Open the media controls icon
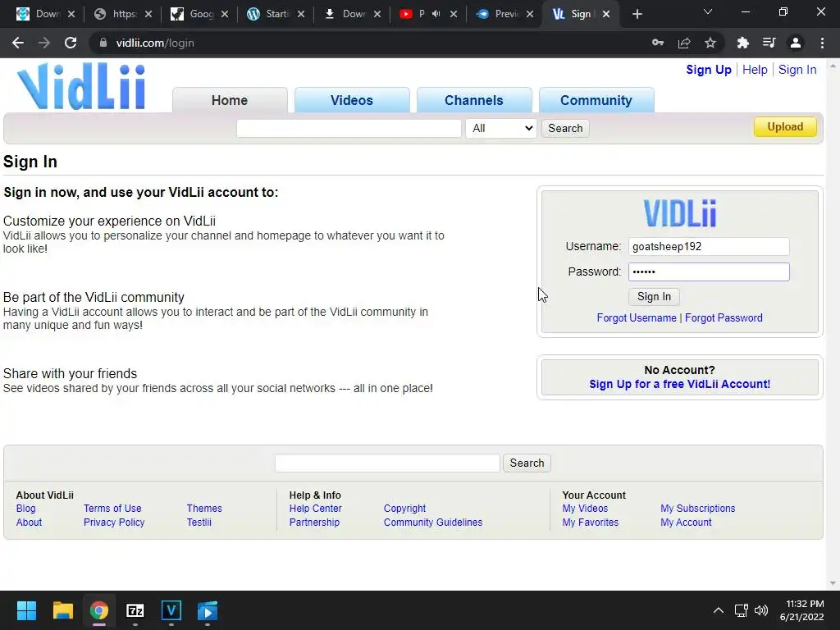Screen dimensions: 840x630 (769, 43)
